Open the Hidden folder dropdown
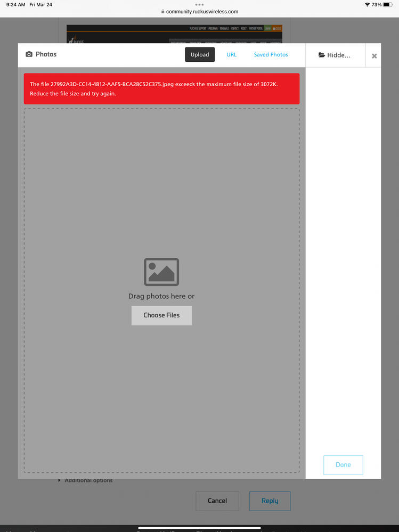399x532 pixels. (335, 55)
